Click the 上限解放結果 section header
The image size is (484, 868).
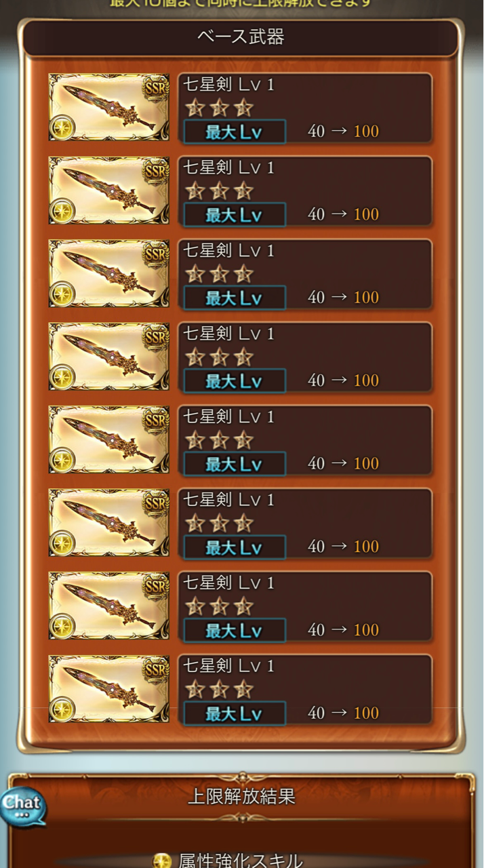coord(241,797)
